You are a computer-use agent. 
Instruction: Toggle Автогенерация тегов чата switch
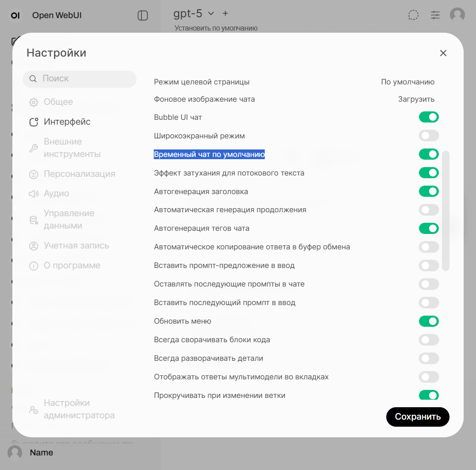click(429, 228)
